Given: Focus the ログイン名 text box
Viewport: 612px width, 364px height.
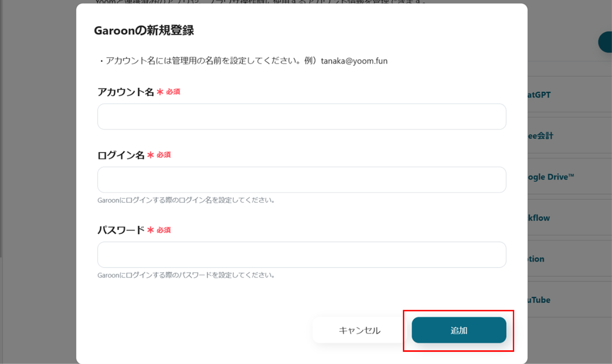Looking at the screenshot, I should (302, 180).
